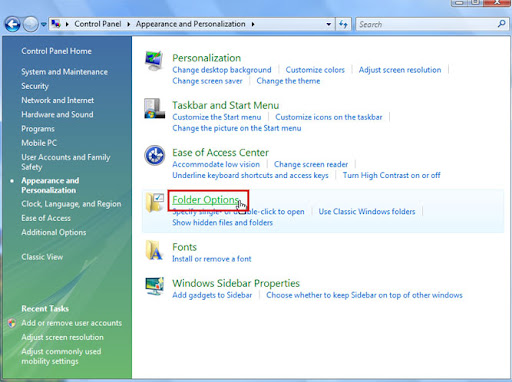
Task: Click Appearance and Personalization breadcrumb text
Action: pyautogui.click(x=190, y=24)
